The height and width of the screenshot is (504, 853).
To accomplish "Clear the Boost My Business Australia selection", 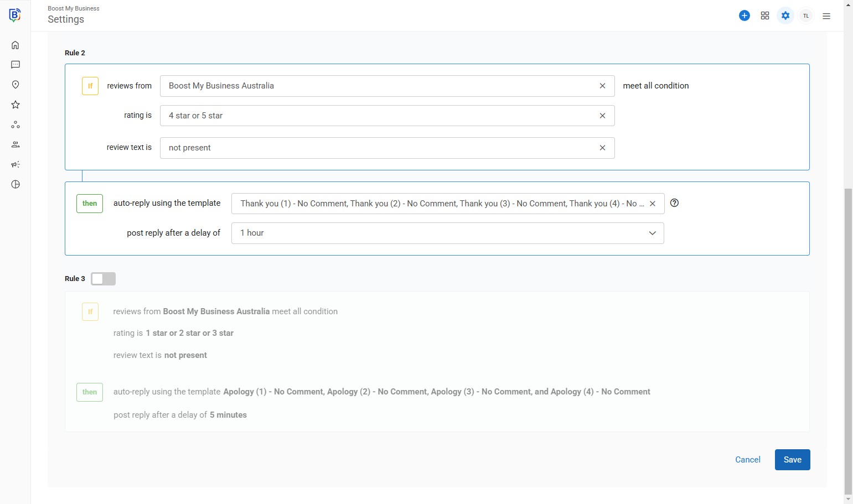I will [x=602, y=86].
